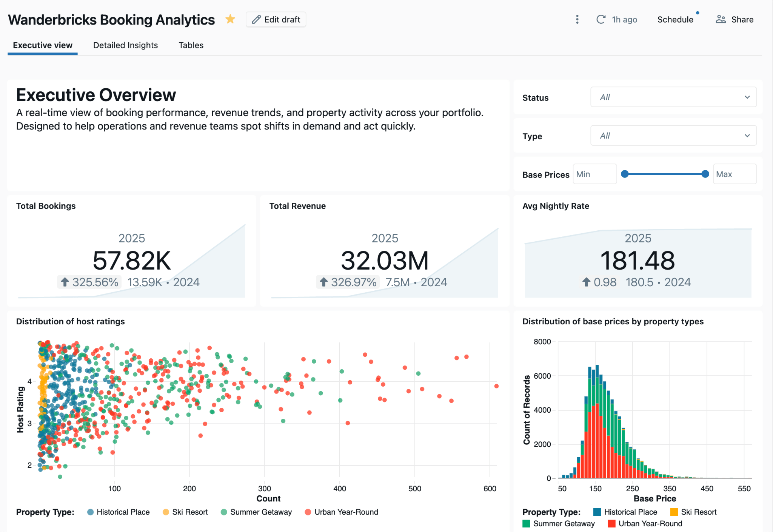
Task: Open the three-dot more options menu
Action: 577,19
